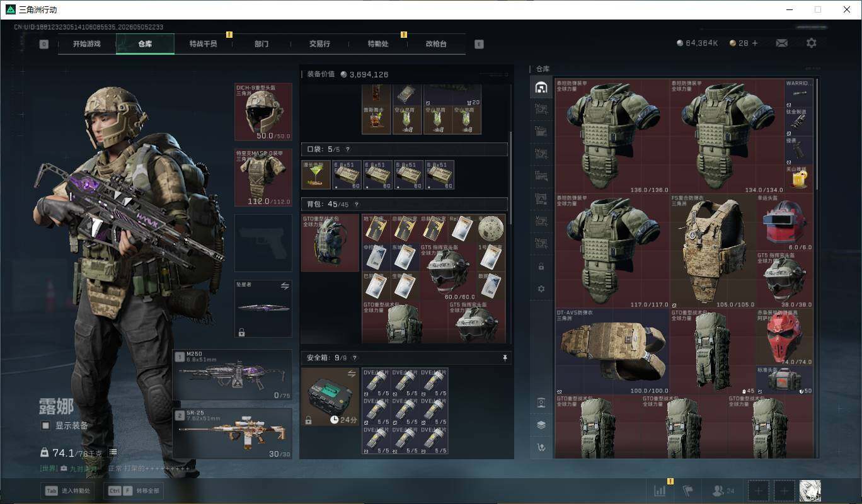Image resolution: width=862 pixels, height=504 pixels.
Task: Open the 改枪台 tab
Action: pos(436,44)
